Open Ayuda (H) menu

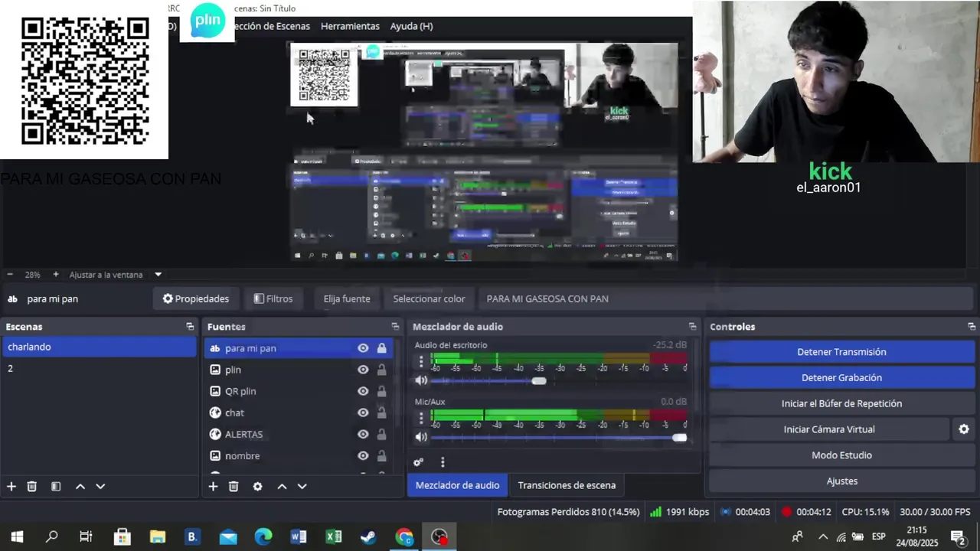pos(411,26)
